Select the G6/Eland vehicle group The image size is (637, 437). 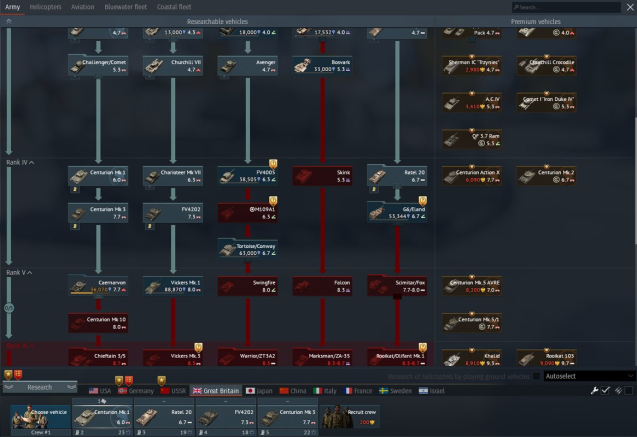pos(397,212)
